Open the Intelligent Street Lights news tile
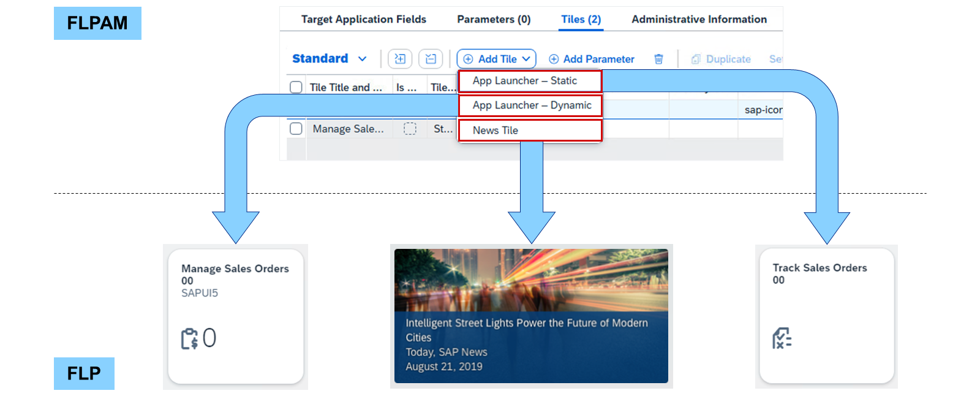 [531, 316]
